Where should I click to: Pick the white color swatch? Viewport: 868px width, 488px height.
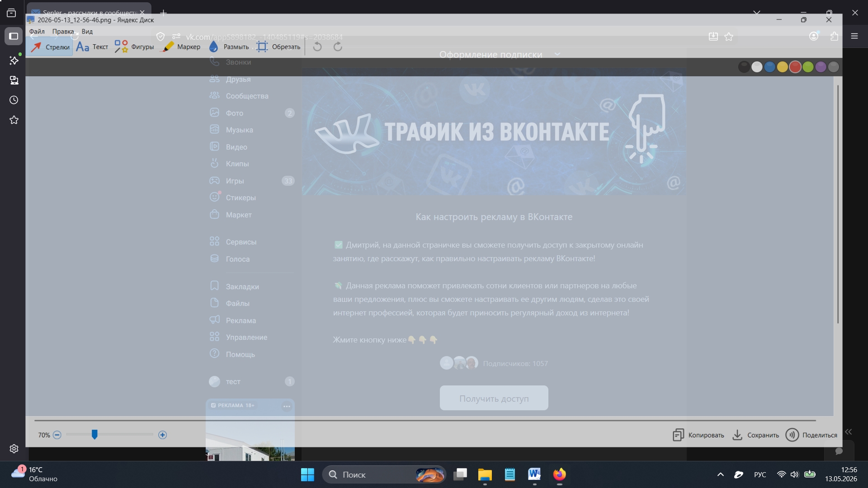click(757, 67)
